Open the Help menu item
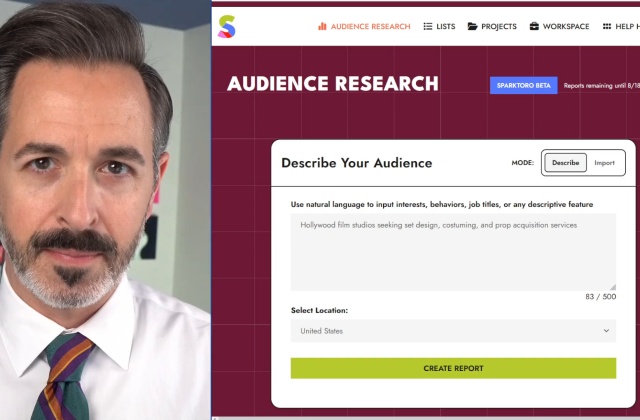This screenshot has height=420, width=640. [621, 27]
